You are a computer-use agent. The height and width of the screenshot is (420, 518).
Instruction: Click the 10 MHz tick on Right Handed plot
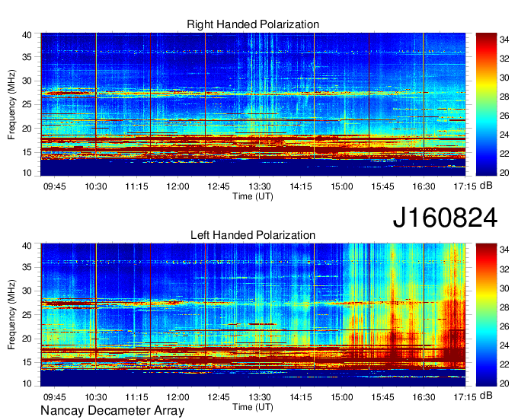pos(27,173)
